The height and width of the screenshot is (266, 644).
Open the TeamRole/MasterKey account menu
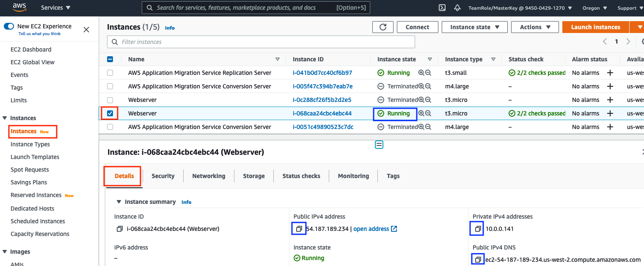521,8
